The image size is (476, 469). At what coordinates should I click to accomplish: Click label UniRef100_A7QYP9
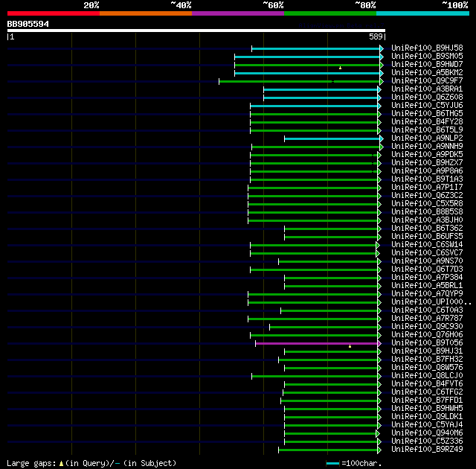pos(427,294)
